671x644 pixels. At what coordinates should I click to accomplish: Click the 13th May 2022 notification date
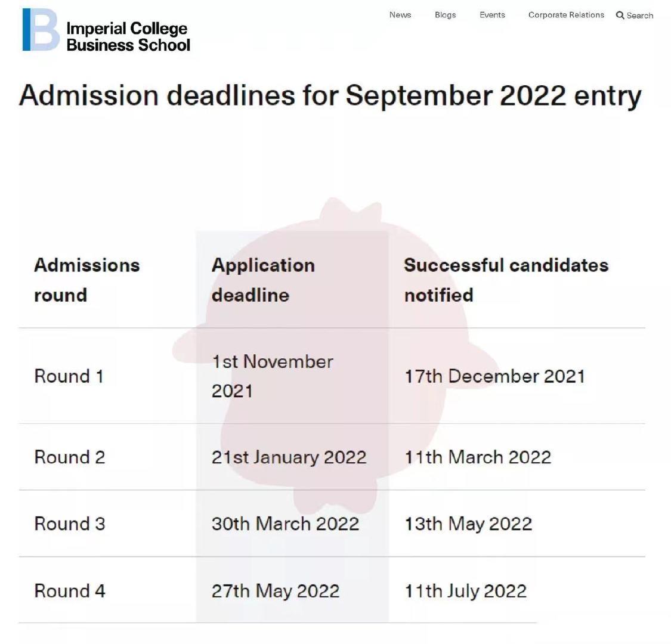click(x=468, y=524)
